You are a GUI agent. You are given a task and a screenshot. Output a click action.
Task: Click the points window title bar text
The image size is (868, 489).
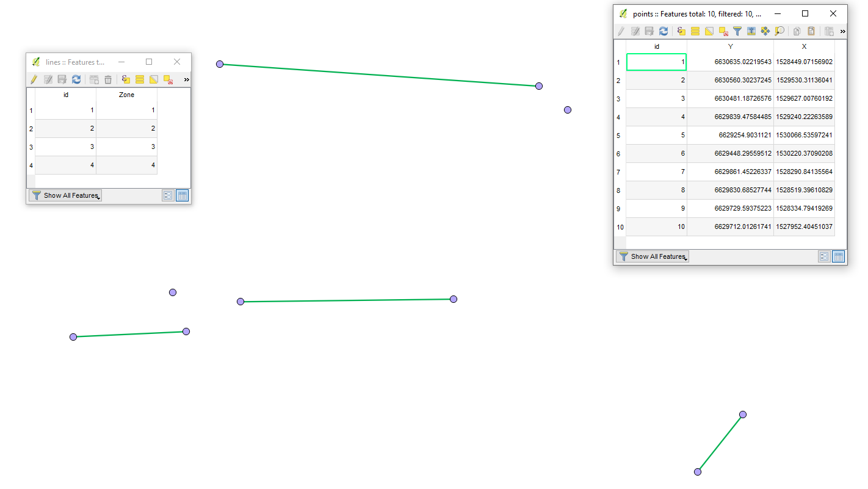[697, 13]
